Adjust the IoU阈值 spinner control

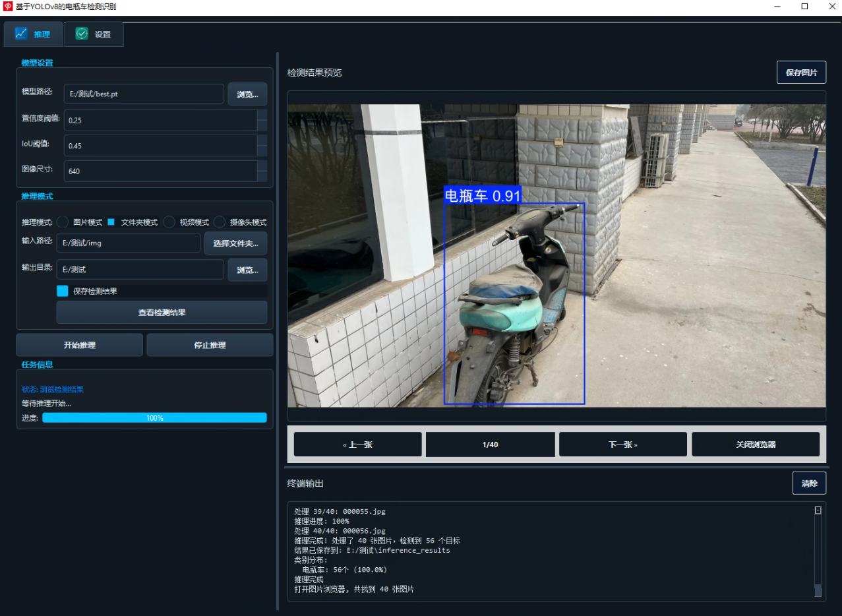point(262,146)
